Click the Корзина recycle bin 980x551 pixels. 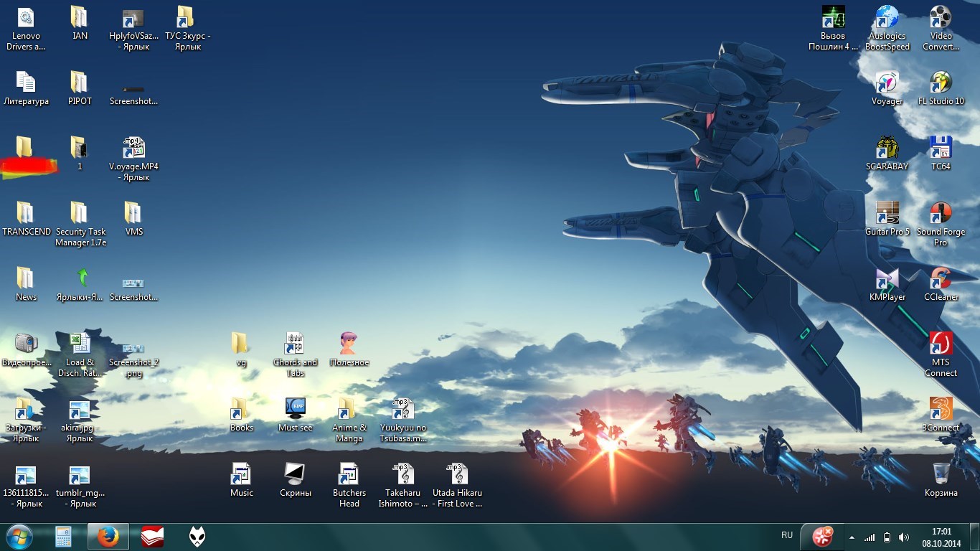(941, 474)
